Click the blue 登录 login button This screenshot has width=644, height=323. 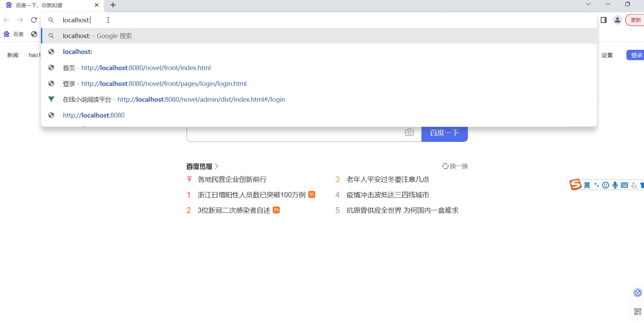(x=635, y=55)
